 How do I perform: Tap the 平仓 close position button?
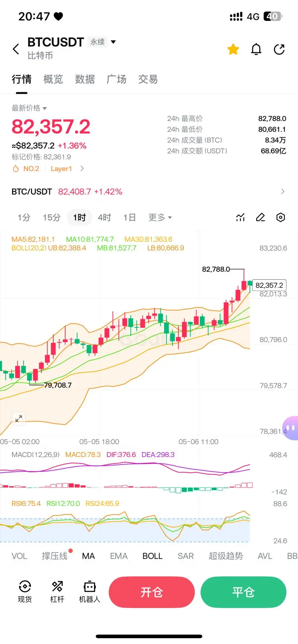point(243,592)
